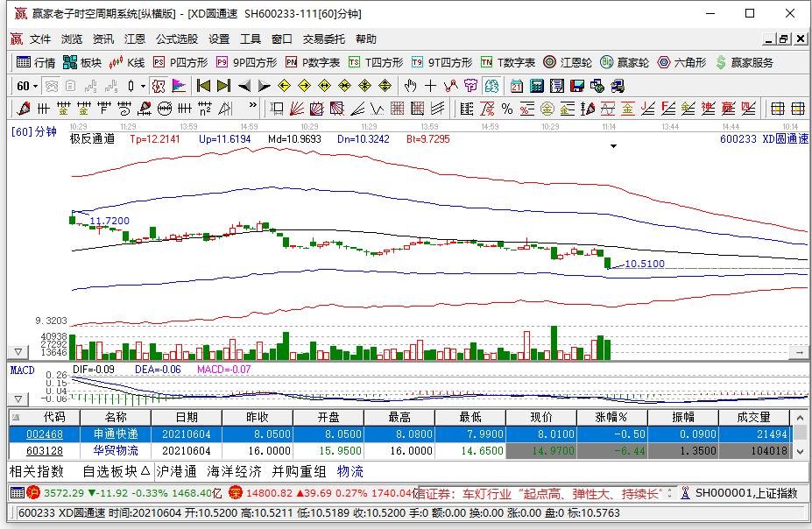Open the T数字表 time table
Viewport: 812px width, 529px height.
pos(508,63)
